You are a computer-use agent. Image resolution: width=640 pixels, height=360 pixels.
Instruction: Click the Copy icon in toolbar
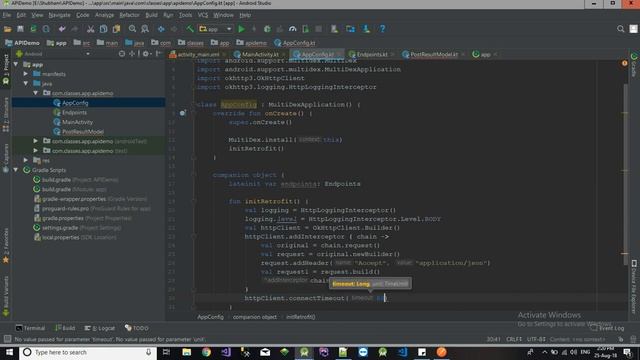tap(104, 29)
